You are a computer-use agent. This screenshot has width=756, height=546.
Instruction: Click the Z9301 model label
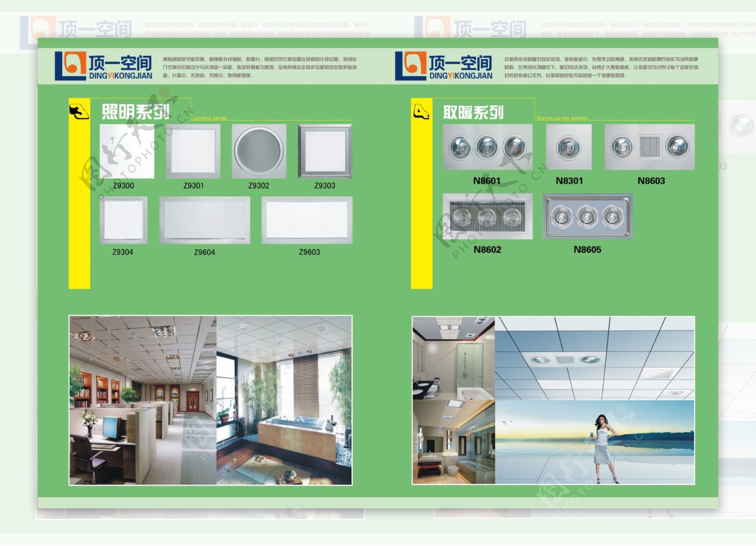[193, 186]
